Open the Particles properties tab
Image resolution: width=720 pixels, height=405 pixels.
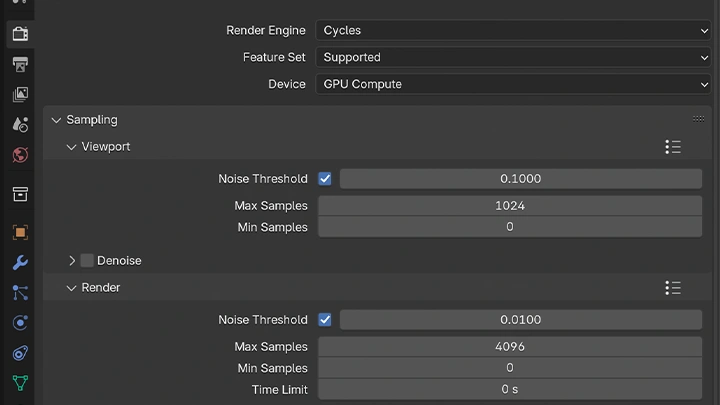19,293
